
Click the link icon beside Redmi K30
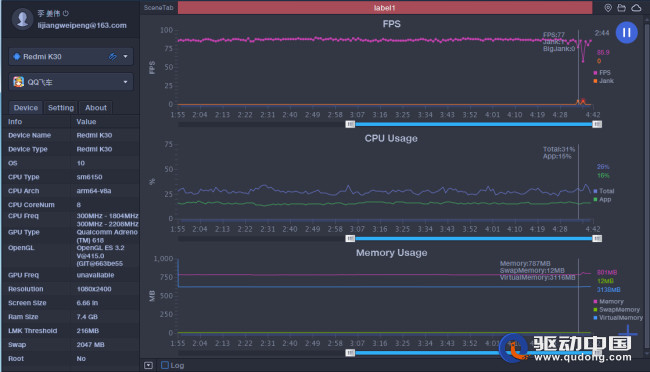[x=113, y=56]
